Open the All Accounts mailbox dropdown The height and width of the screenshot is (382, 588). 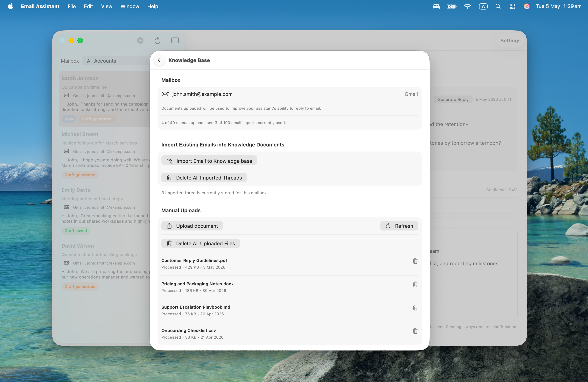coord(116,61)
